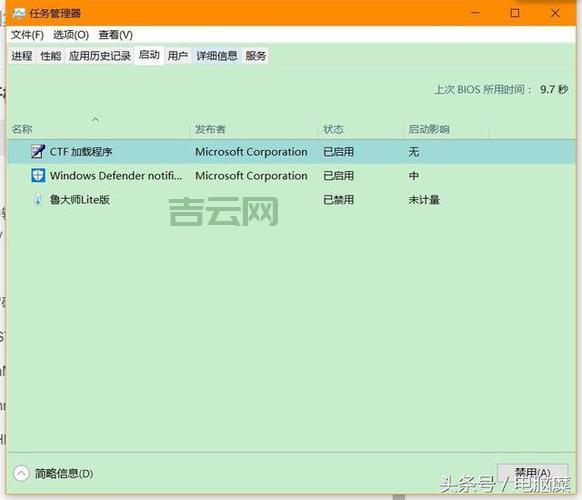Close the 任务管理器 window
The width and height of the screenshot is (582, 500).
tap(555, 13)
